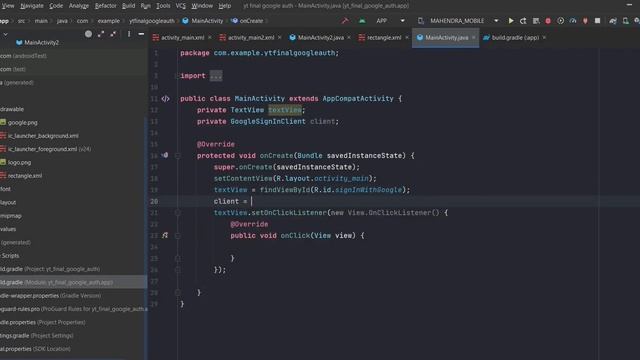
Task: Close the rectangle.xml tab
Action: (407, 38)
